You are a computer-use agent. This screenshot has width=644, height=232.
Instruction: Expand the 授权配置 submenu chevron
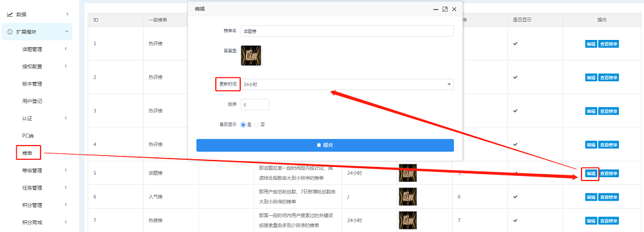(x=66, y=66)
